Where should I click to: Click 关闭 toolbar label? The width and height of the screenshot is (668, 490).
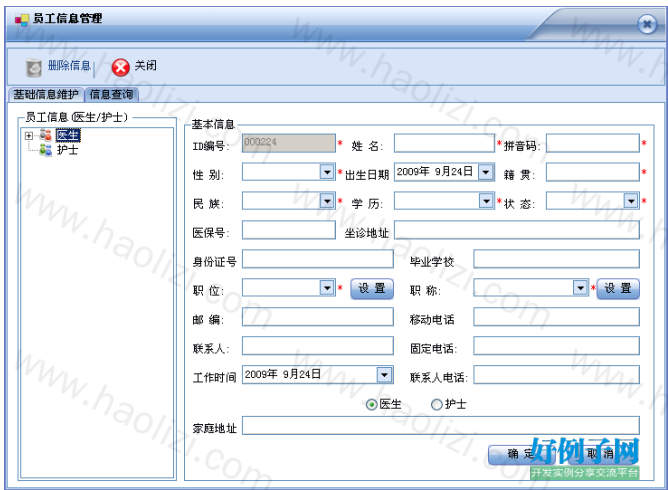coord(146,66)
